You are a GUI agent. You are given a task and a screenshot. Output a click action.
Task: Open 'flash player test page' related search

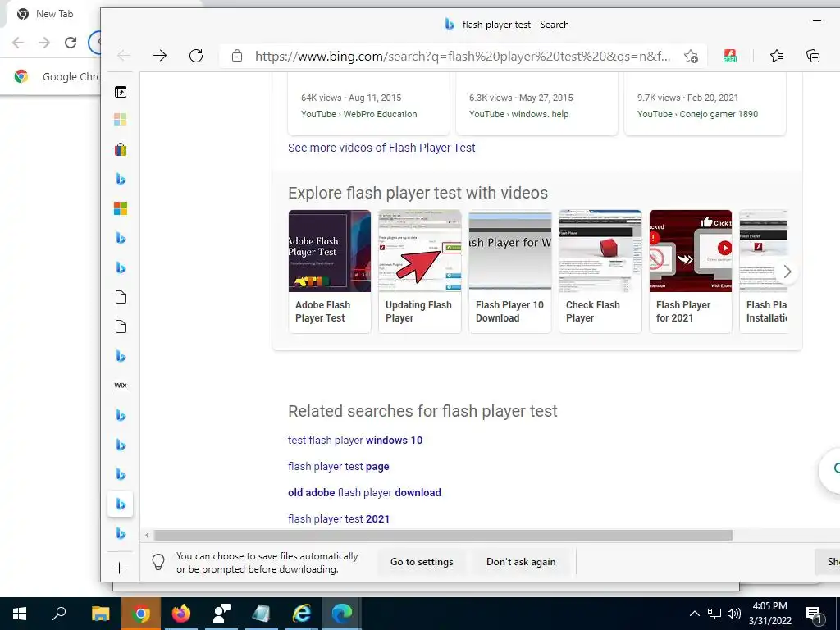pyautogui.click(x=339, y=467)
